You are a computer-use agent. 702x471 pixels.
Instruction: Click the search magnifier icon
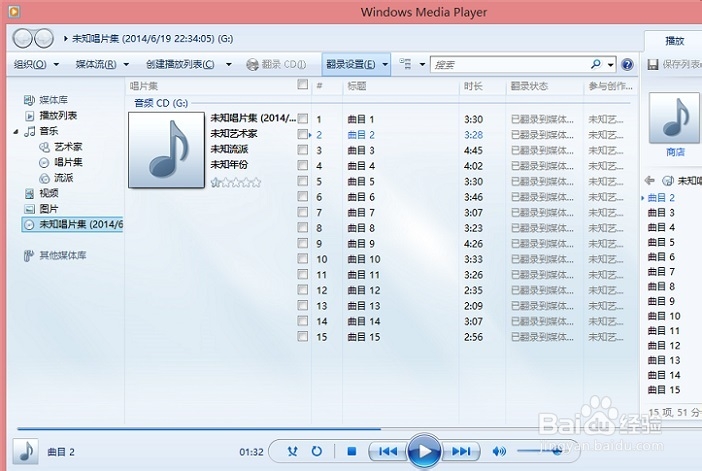(596, 64)
